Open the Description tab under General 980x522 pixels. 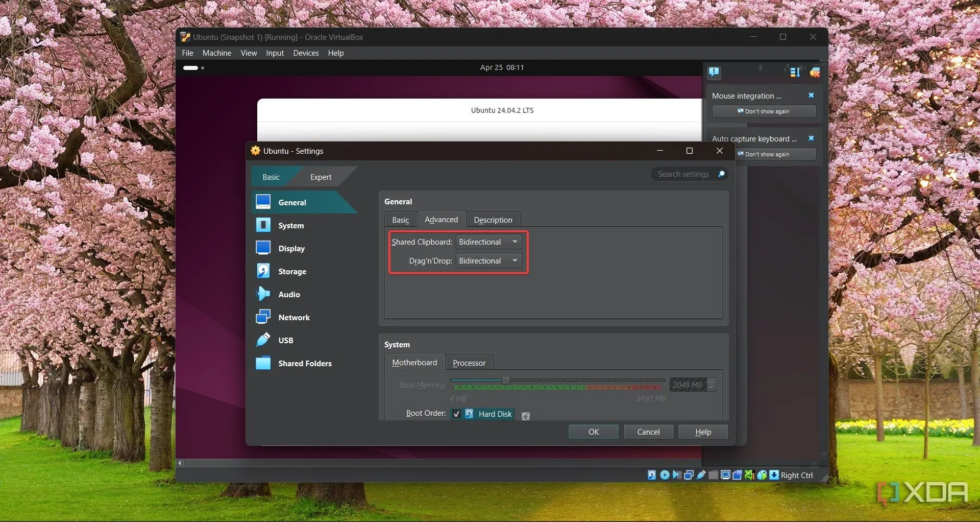tap(493, 220)
